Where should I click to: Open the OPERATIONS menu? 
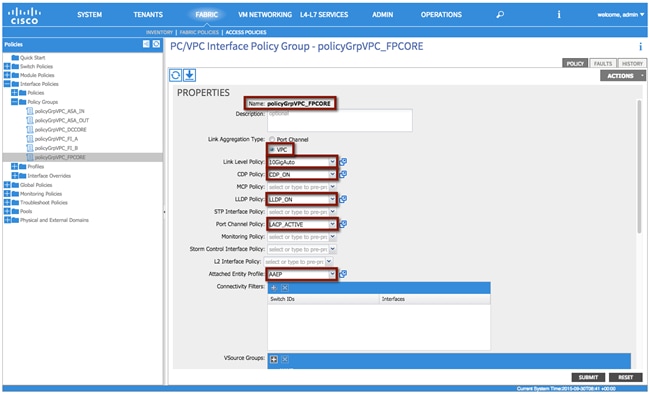(x=441, y=15)
